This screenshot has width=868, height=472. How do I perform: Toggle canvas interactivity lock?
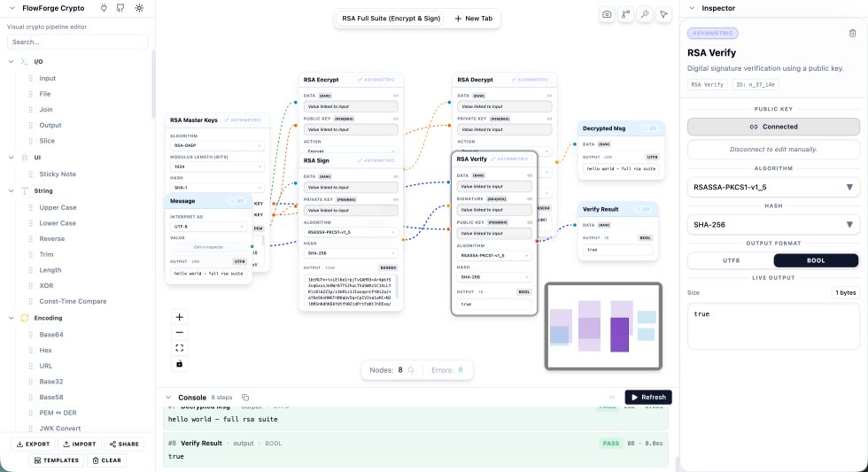click(179, 364)
